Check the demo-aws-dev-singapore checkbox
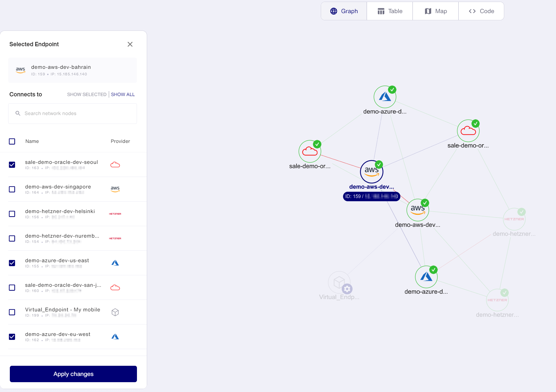 click(x=12, y=189)
